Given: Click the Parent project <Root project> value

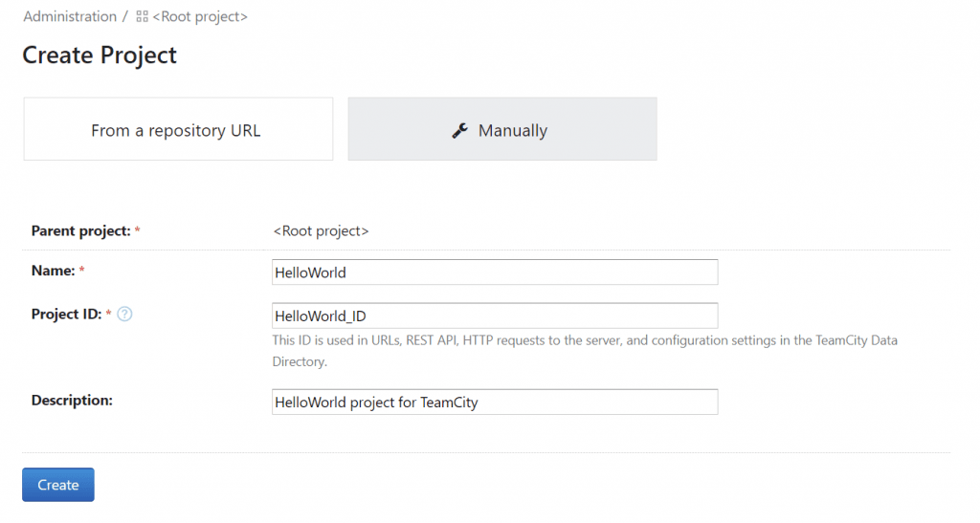Looking at the screenshot, I should point(321,231).
